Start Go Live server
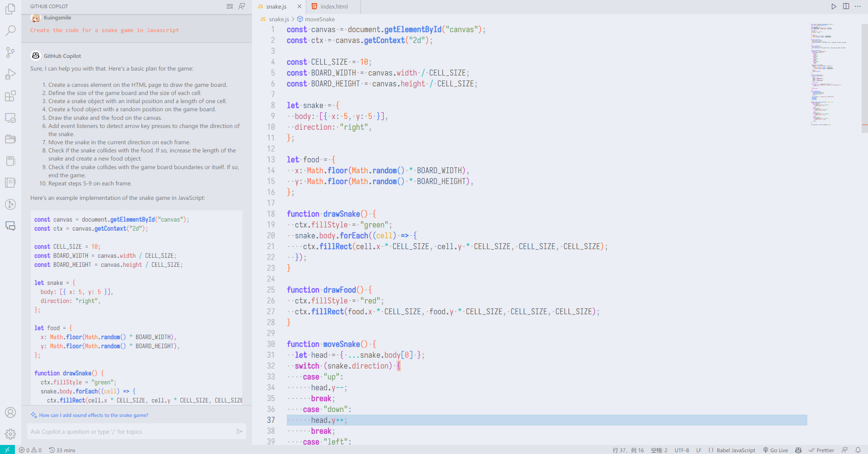The width and height of the screenshot is (868, 454). point(775,450)
